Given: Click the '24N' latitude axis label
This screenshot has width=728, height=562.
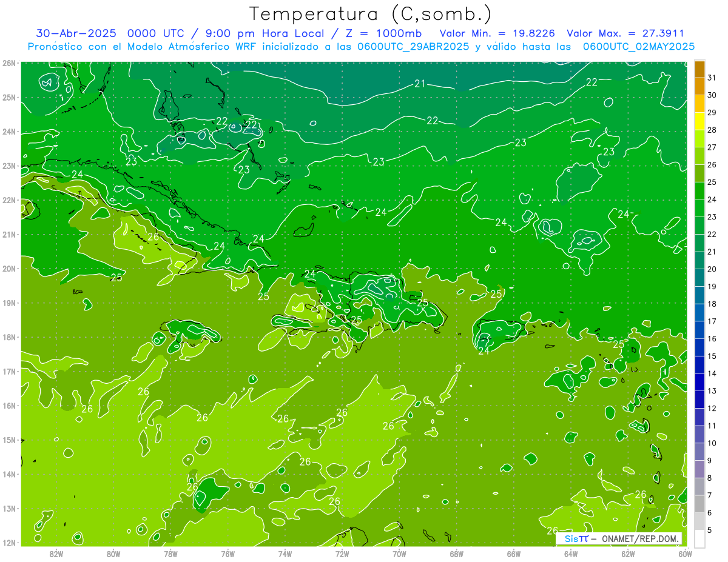Looking at the screenshot, I should point(9,132).
